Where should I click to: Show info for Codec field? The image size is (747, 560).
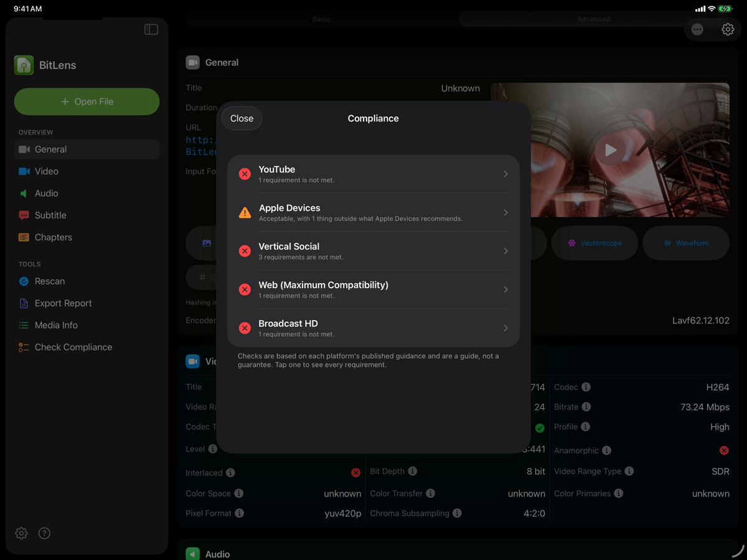pyautogui.click(x=586, y=387)
